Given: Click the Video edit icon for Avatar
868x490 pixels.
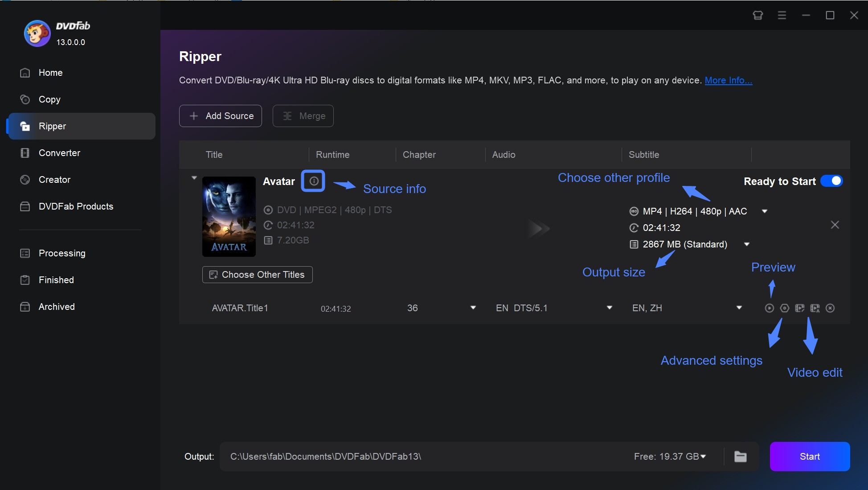Looking at the screenshot, I should pyautogui.click(x=815, y=308).
